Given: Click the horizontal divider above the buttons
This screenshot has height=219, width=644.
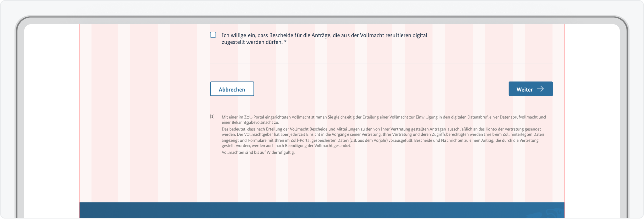Looking at the screenshot, I should (x=381, y=64).
